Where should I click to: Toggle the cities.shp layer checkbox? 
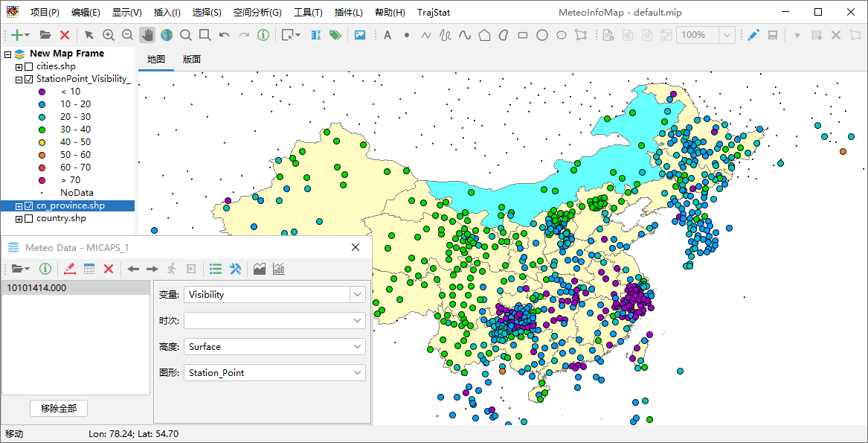29,67
